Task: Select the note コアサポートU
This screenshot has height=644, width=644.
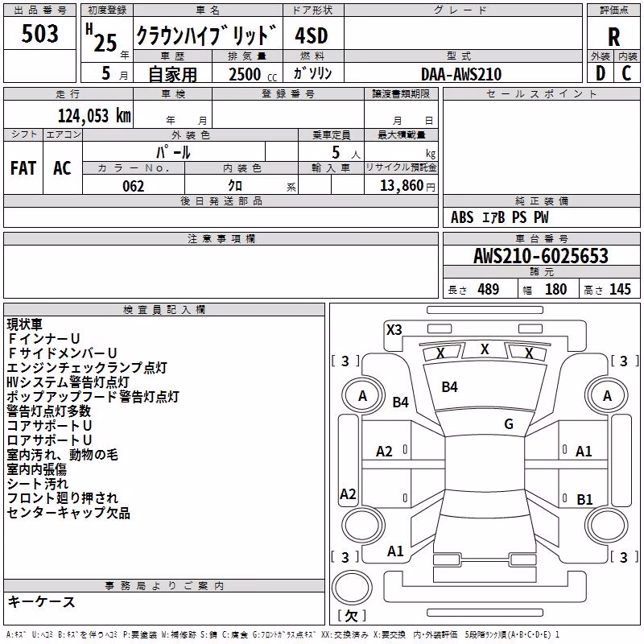Action: click(x=49, y=426)
